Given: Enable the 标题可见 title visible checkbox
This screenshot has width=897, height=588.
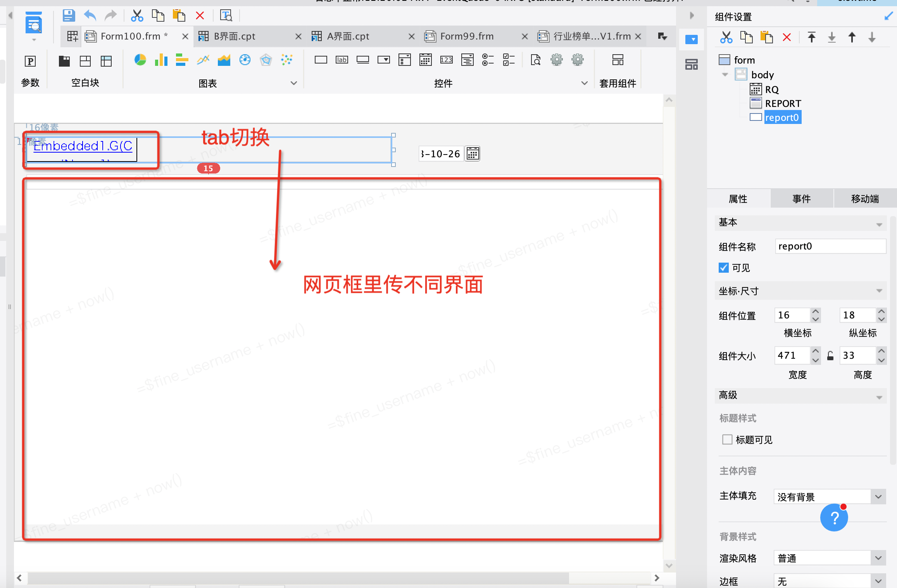Looking at the screenshot, I should click(727, 440).
